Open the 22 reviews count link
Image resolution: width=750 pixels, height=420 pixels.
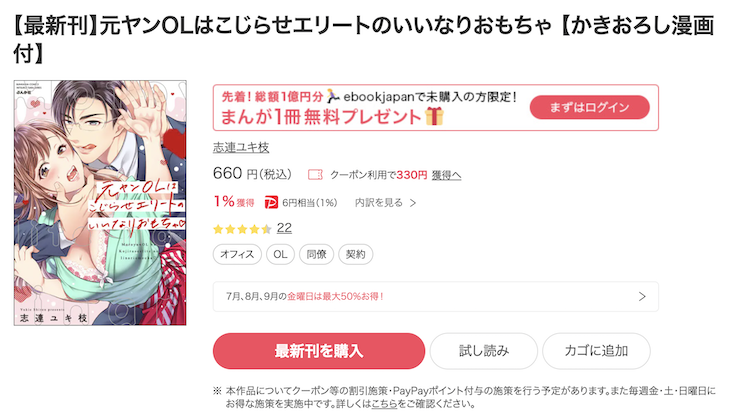(284, 228)
